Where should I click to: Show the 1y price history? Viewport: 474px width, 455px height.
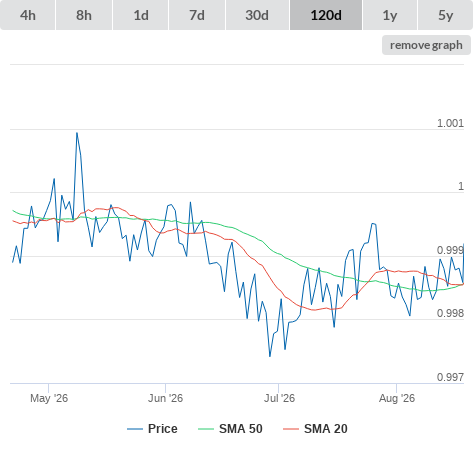click(390, 15)
